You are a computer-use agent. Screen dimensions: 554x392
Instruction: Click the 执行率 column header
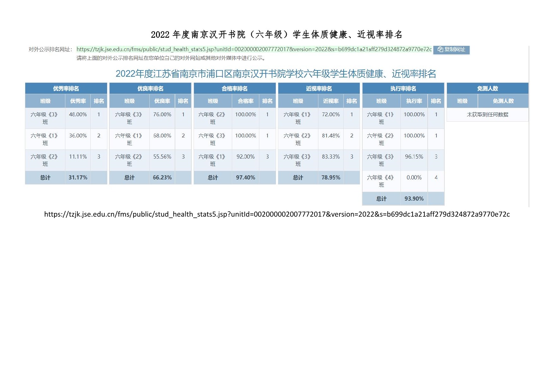(414, 101)
